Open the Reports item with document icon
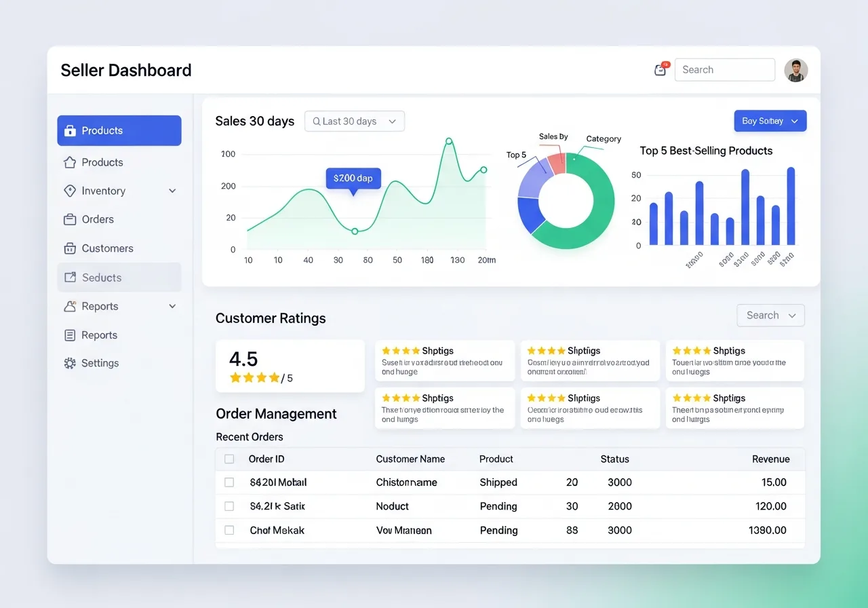The height and width of the screenshot is (608, 868). 99,335
